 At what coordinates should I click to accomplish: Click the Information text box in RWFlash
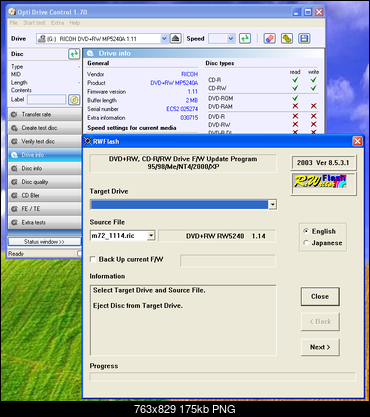tap(183, 320)
